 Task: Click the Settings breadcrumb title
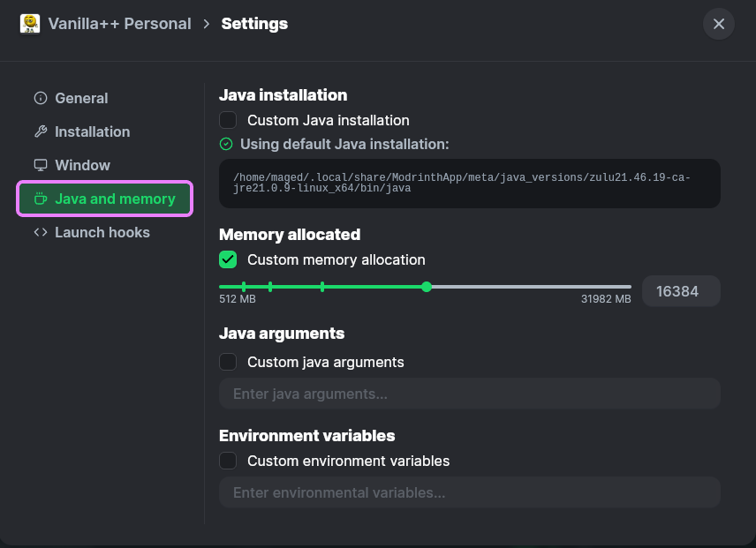tap(254, 24)
